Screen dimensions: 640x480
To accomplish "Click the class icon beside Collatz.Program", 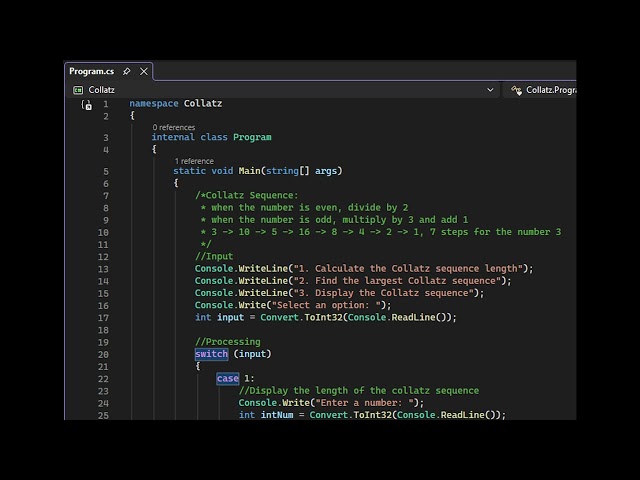I will coord(516,90).
